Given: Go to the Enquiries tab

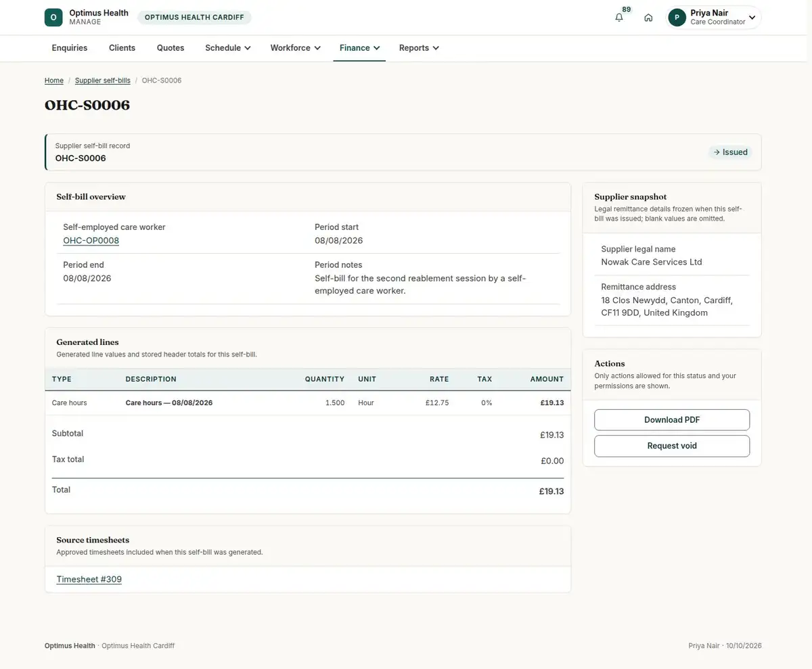Looking at the screenshot, I should (70, 48).
